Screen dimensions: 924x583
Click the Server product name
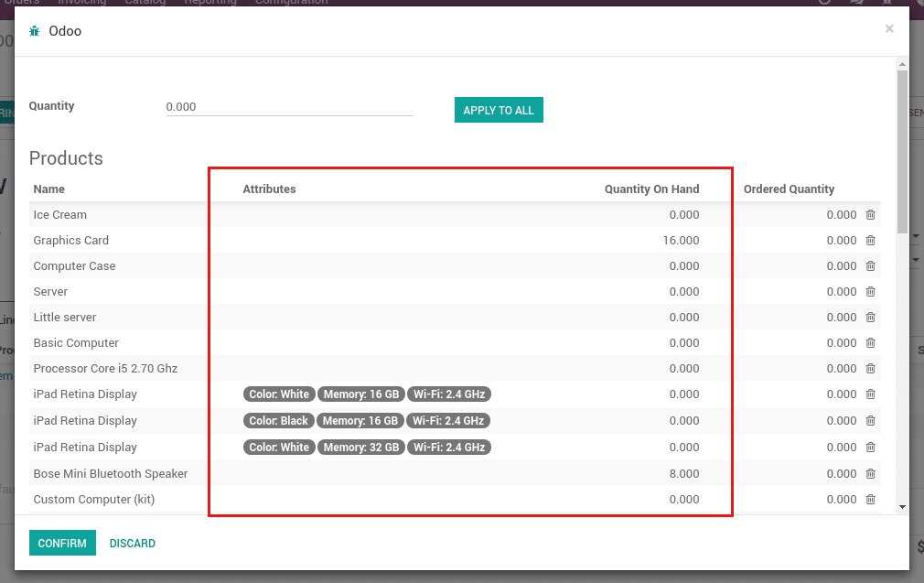coord(50,291)
